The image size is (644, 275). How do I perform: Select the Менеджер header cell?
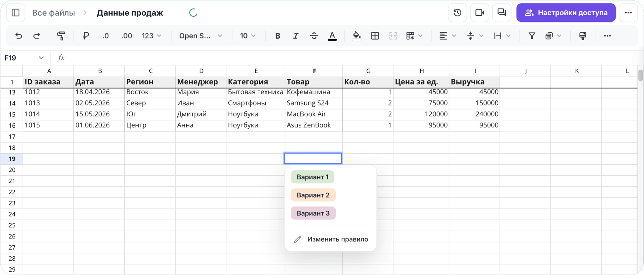(201, 82)
